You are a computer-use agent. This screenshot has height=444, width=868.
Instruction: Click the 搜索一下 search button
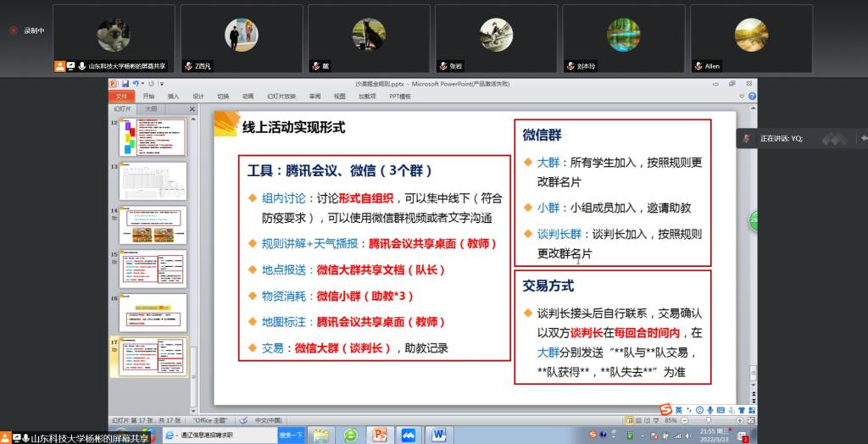[x=291, y=435]
